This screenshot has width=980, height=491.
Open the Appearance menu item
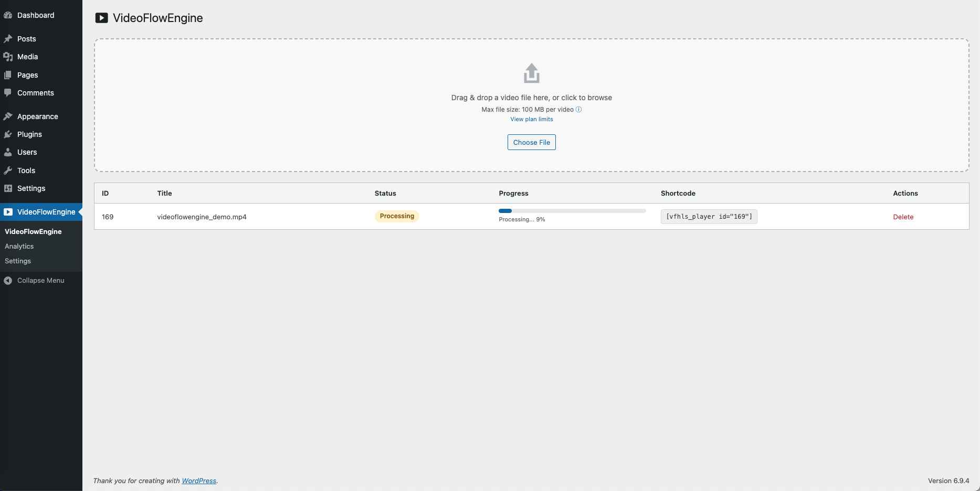pos(41,116)
